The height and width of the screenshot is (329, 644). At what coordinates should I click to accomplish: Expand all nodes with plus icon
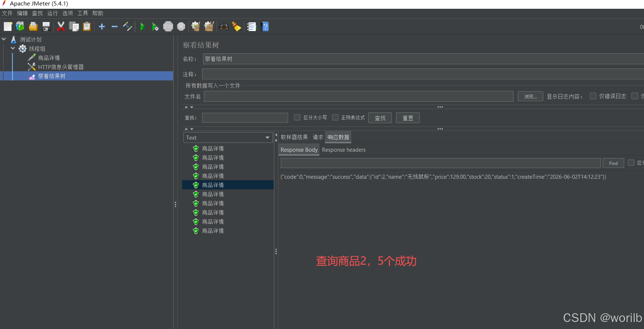(102, 27)
